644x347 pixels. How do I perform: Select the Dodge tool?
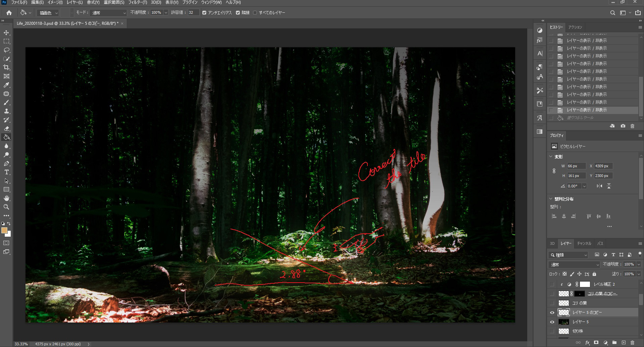[x=6, y=155]
